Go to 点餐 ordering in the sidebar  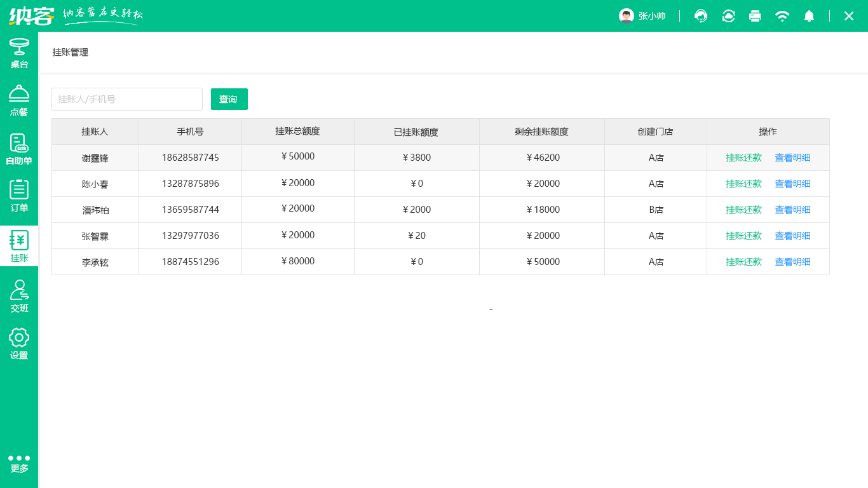[19, 101]
